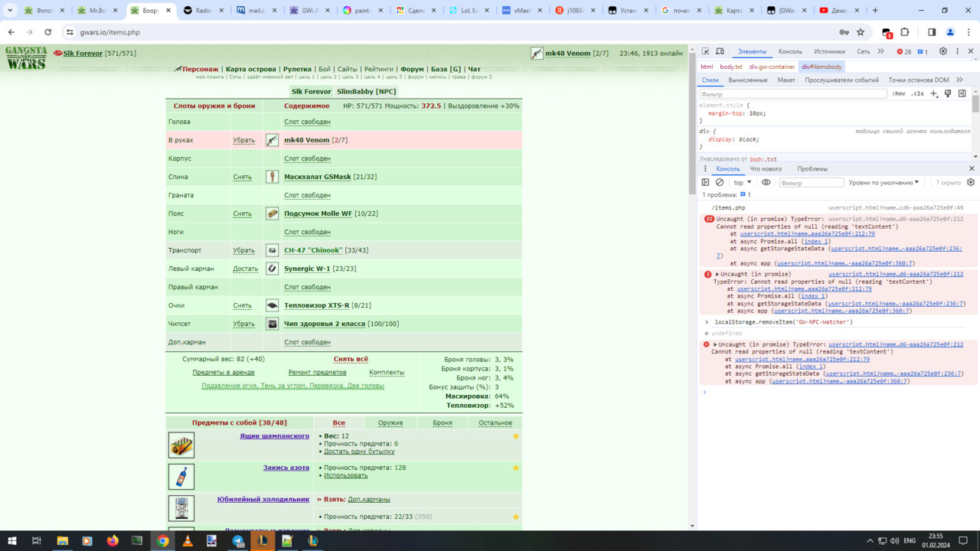Click the Chrome reload page icon
The height and width of the screenshot is (551, 980).
tap(47, 32)
